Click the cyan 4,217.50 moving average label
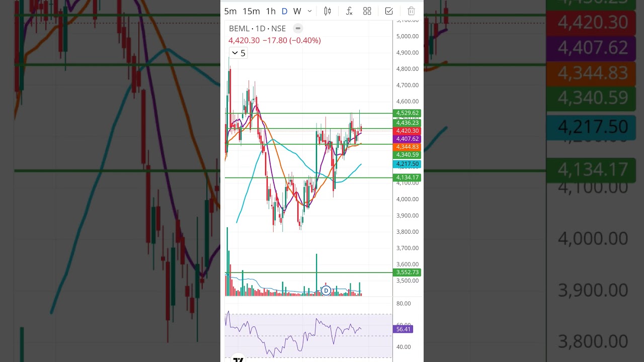This screenshot has width=644, height=362. (x=408, y=164)
